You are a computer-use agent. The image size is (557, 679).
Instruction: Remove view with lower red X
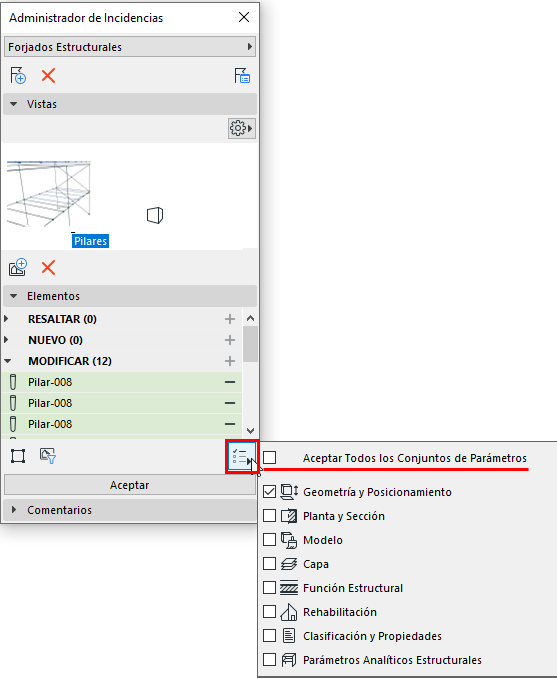pyautogui.click(x=48, y=267)
